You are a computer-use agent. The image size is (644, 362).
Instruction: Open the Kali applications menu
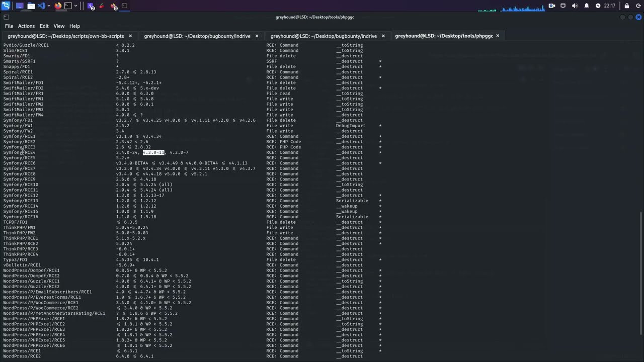tap(6, 6)
